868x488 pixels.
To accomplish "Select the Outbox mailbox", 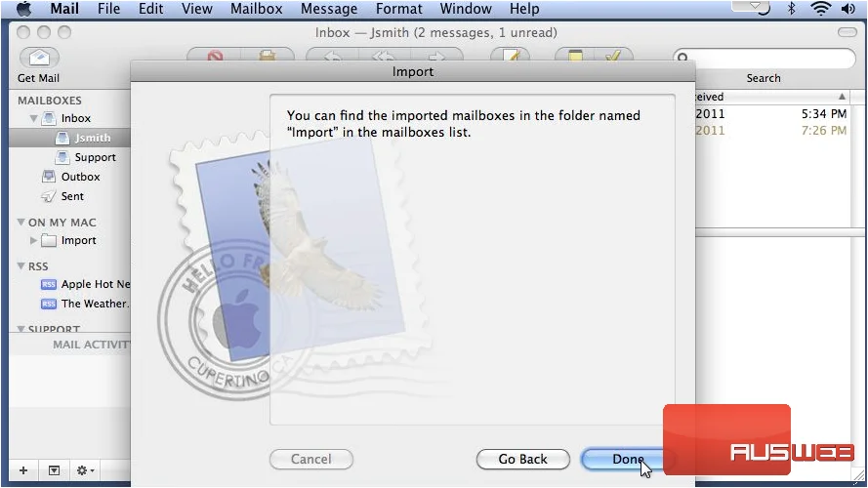I will pos(80,177).
